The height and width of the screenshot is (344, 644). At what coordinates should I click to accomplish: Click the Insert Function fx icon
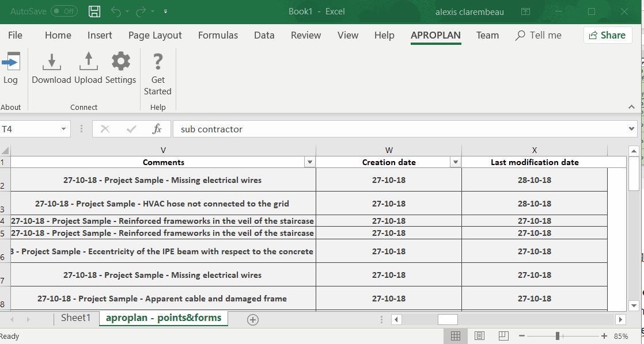(157, 129)
